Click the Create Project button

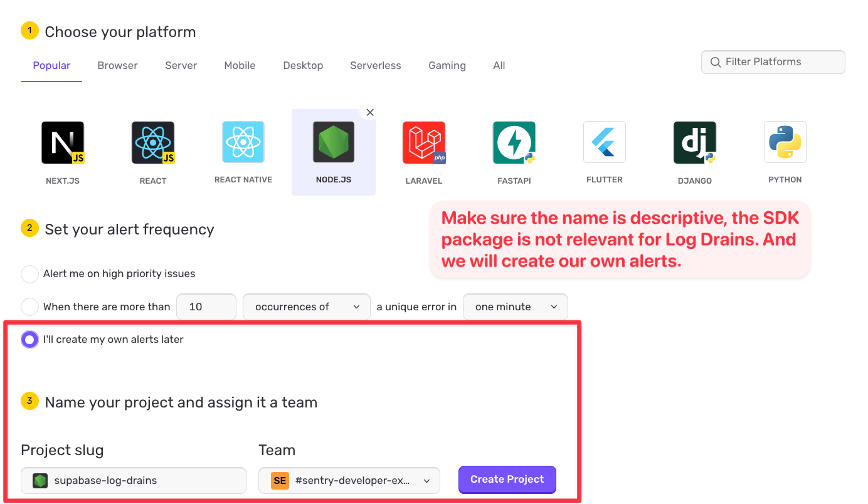pyautogui.click(x=507, y=480)
